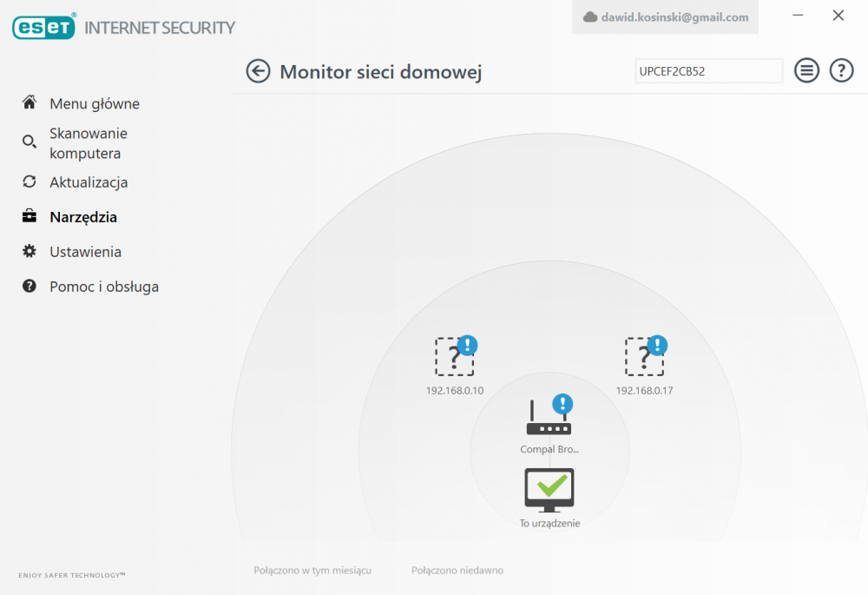The height and width of the screenshot is (595, 868).
Task: Click the refresh icon beside Aktualizacja
Action: tap(30, 182)
